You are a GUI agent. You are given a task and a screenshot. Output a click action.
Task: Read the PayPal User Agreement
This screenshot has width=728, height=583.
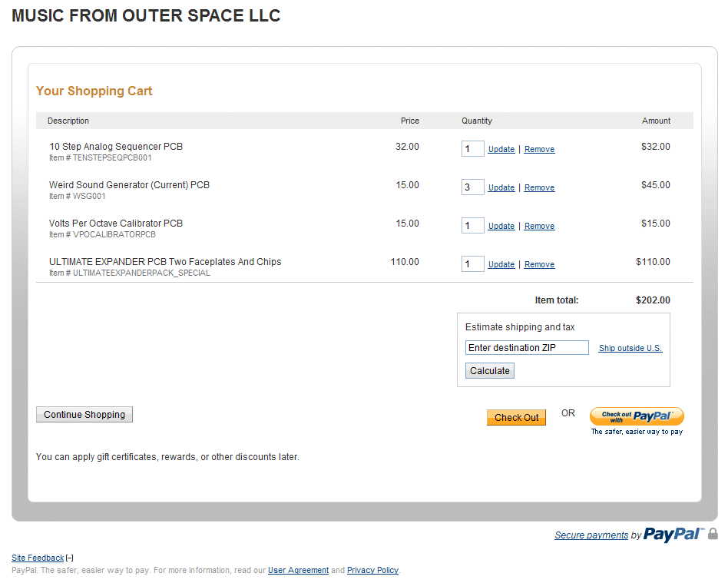coord(298,571)
